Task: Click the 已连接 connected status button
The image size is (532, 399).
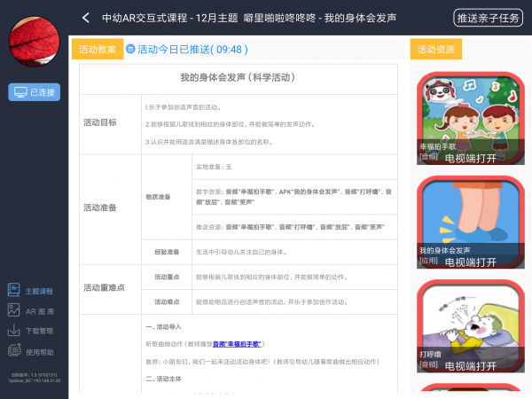Action: [x=35, y=92]
